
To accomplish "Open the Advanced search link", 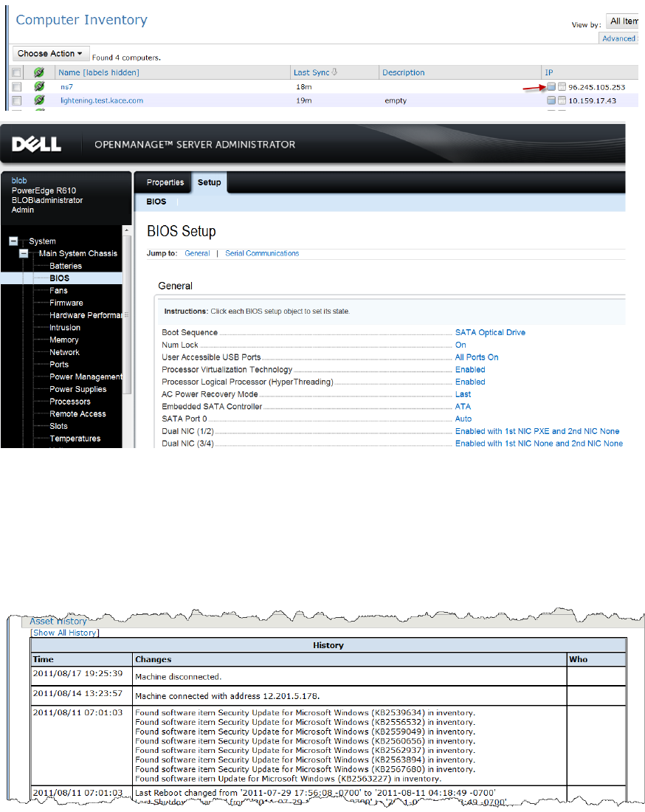I will (x=618, y=38).
